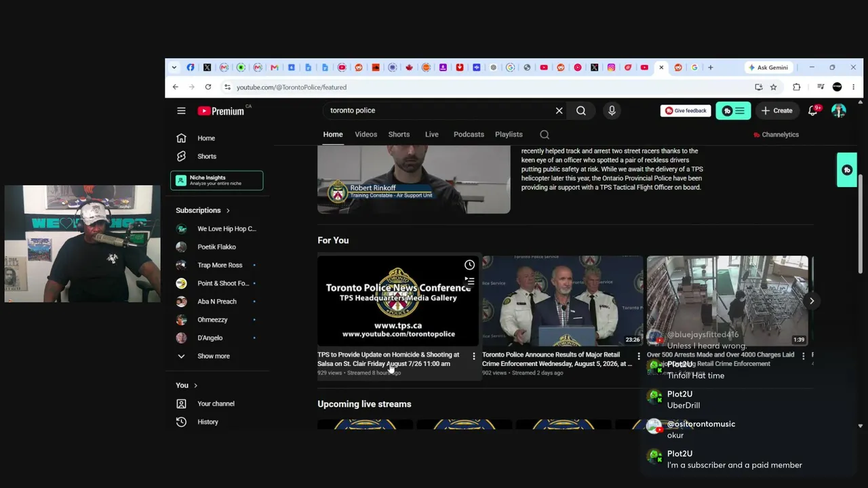Screen dimensions: 868x488
Task: Show next For You videos with arrow
Action: coord(812,301)
